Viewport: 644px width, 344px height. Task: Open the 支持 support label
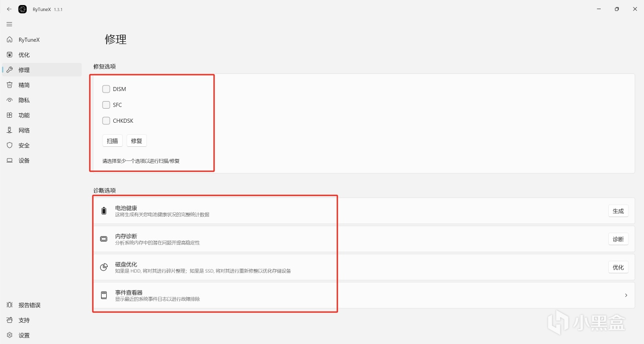click(x=24, y=320)
